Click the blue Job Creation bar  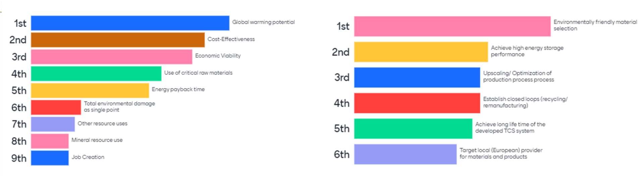pos(50,158)
